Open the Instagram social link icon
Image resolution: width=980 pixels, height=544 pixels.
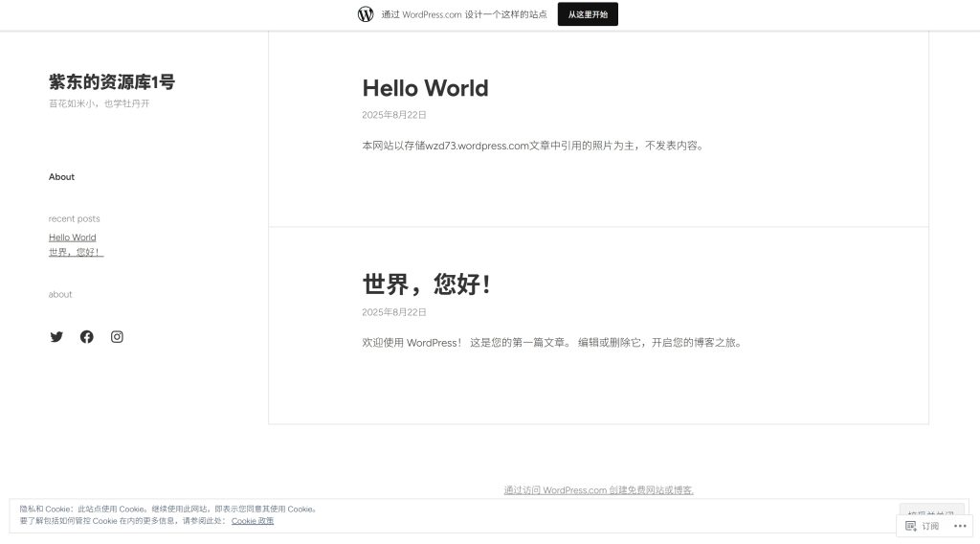117,337
